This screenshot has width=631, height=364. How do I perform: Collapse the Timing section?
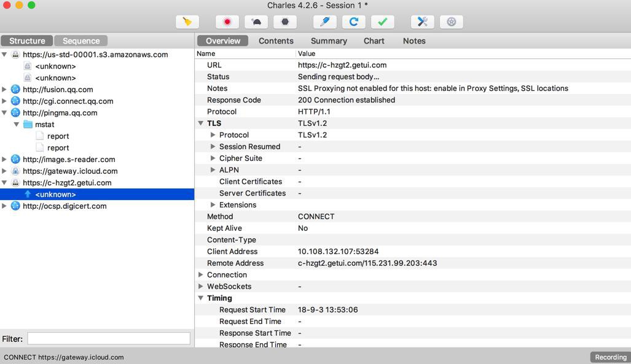pos(200,298)
